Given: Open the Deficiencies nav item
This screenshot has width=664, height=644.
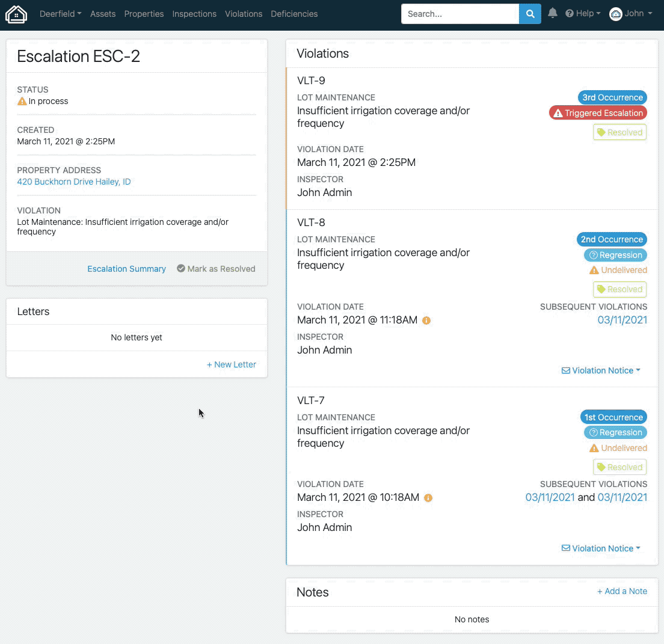Looking at the screenshot, I should [x=294, y=14].
